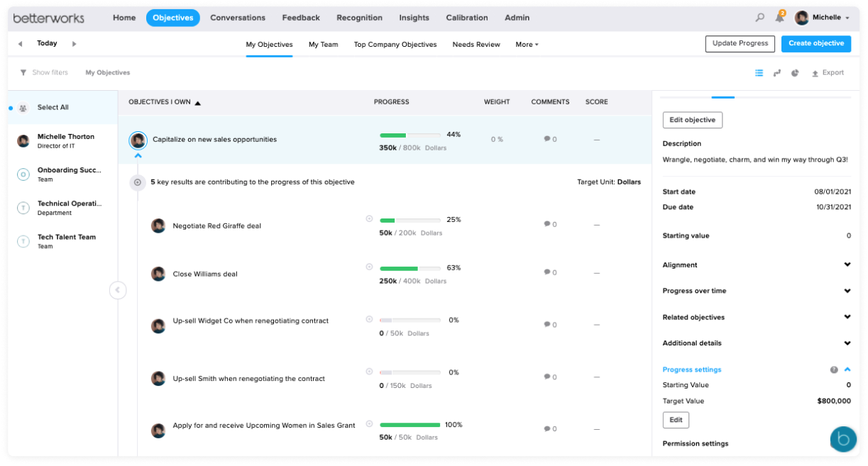Open the Home menu
The width and height of the screenshot is (868, 466).
pyautogui.click(x=124, y=18)
